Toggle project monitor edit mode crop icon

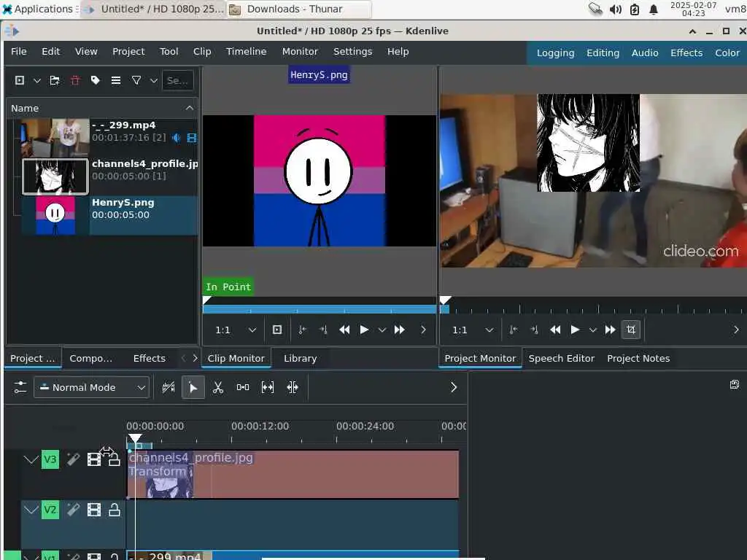(x=631, y=330)
